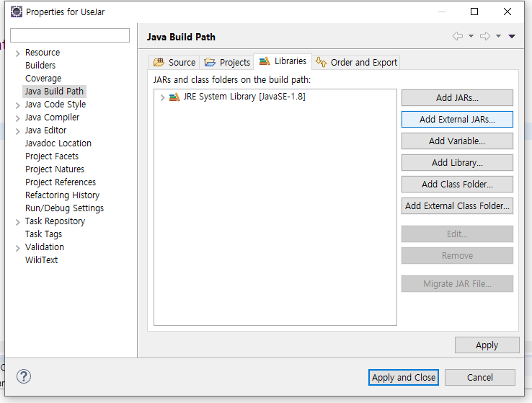
Task: Open Run/Debug Settings page
Action: [64, 208]
